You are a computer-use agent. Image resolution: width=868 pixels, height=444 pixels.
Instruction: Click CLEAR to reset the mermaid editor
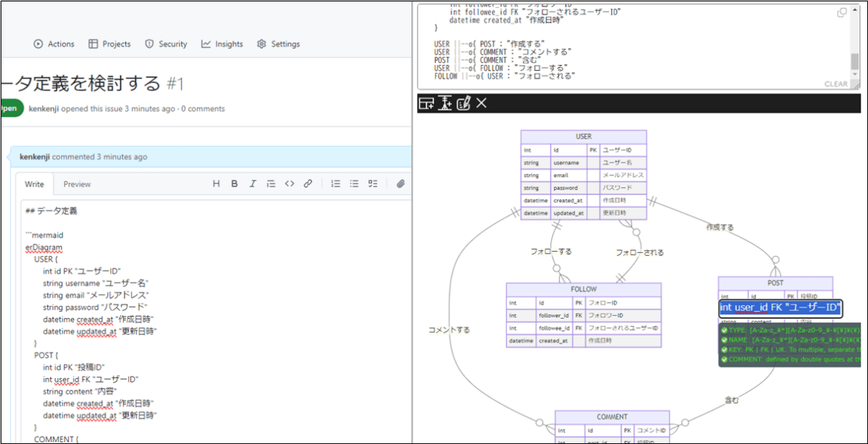pyautogui.click(x=837, y=83)
